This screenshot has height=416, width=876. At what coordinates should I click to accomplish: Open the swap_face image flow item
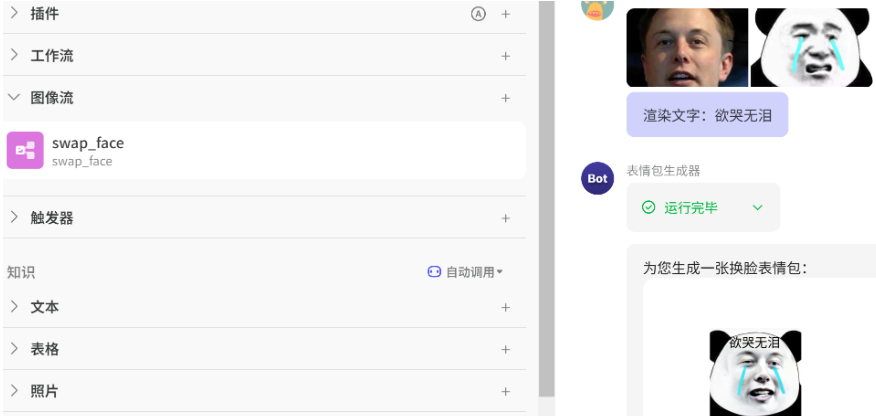pyautogui.click(x=264, y=150)
